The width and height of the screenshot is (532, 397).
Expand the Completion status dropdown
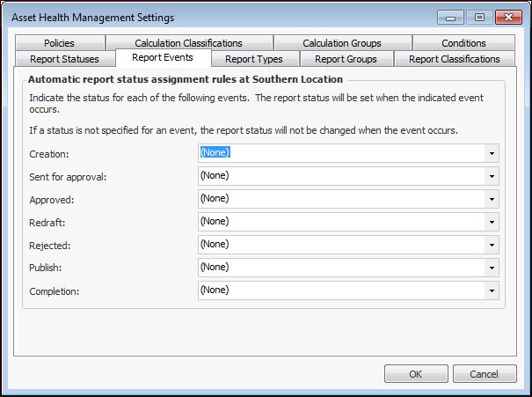pos(492,290)
